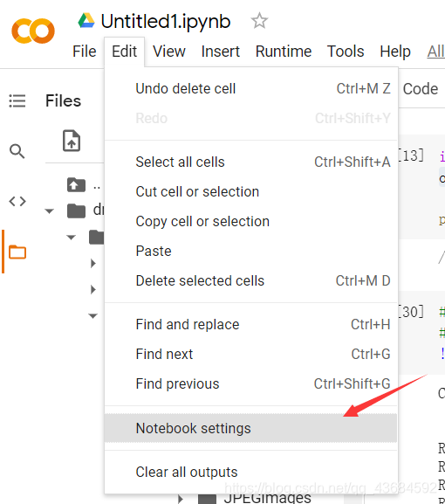Open the Runtime menu
The height and width of the screenshot is (504, 445).
[284, 52]
